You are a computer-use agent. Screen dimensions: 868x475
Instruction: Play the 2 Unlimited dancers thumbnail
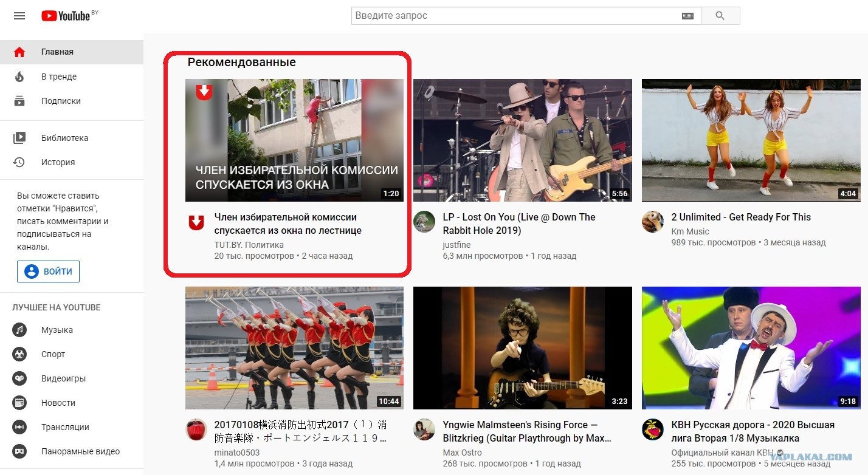click(751, 140)
